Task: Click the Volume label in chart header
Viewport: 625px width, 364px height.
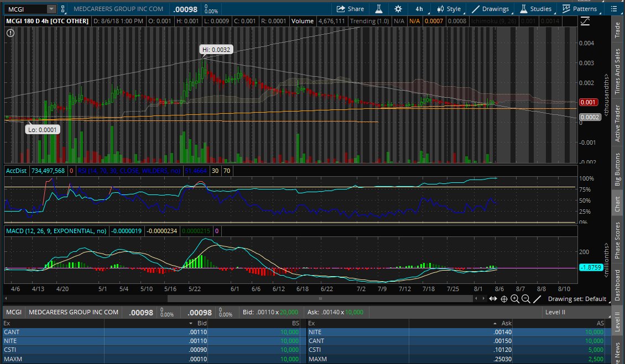Action: point(302,21)
